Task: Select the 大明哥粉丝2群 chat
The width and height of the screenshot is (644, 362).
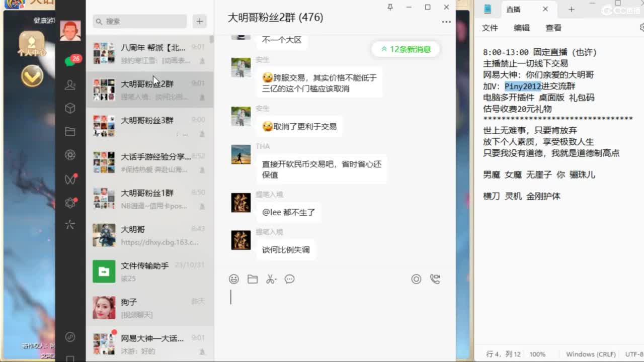Action: [150, 89]
